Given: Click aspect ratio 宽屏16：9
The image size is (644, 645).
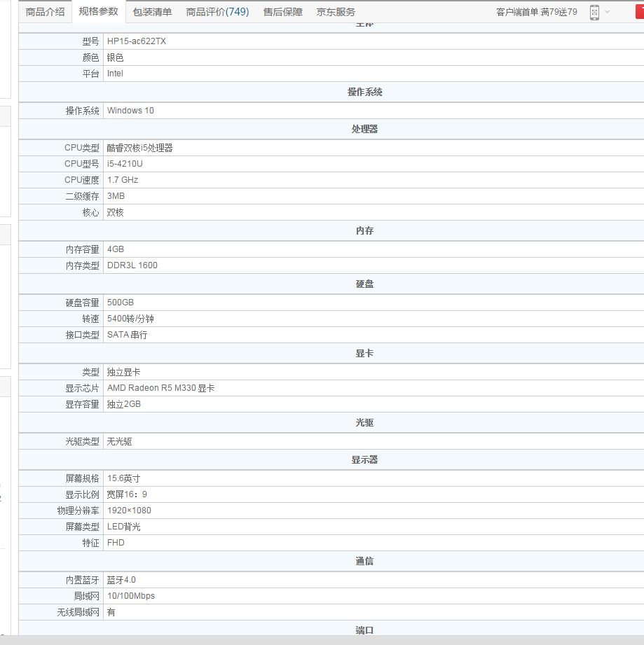Looking at the screenshot, I should click(x=127, y=494).
